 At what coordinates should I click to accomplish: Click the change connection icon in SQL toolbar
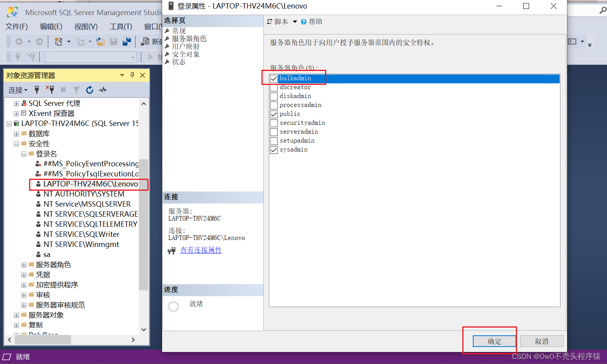(x=31, y=57)
